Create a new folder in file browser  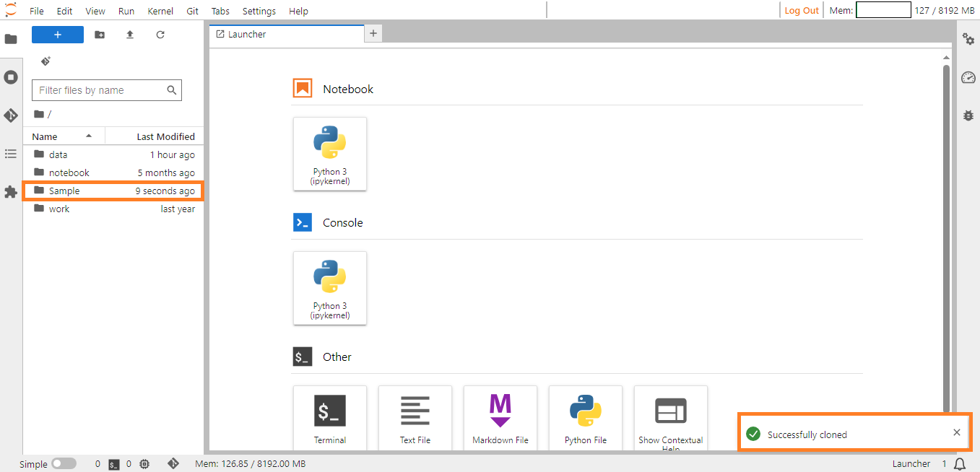[100, 35]
